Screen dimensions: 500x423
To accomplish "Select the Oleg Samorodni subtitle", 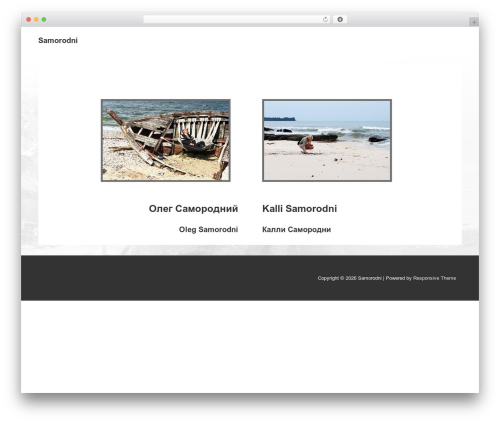I will point(208,229).
